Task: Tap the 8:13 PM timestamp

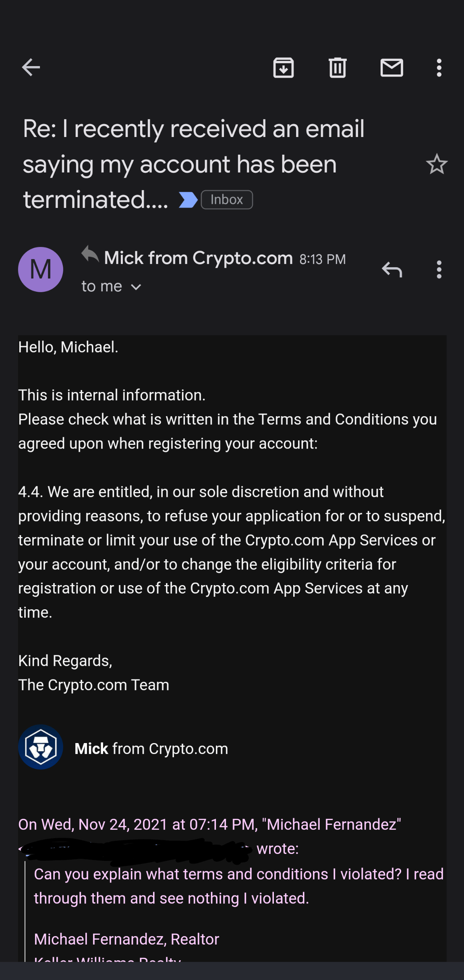Action: [x=323, y=259]
